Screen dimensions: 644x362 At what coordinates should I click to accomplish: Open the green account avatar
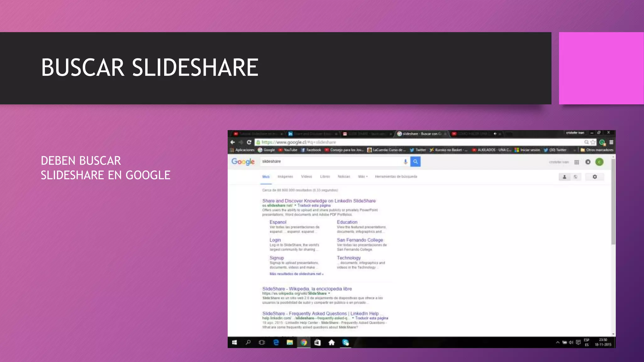599,162
